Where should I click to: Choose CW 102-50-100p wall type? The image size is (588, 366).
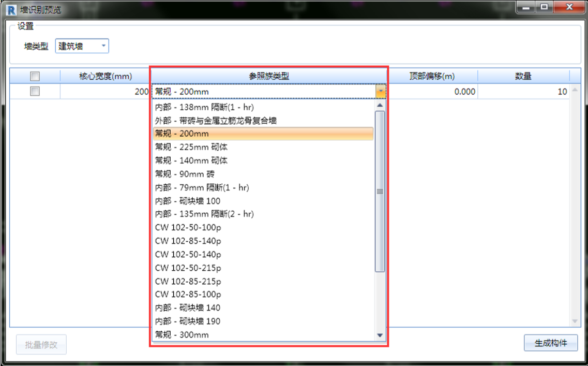[263, 227]
